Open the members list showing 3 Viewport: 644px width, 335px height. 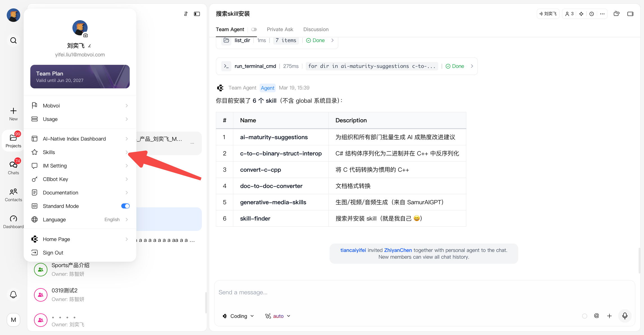click(569, 14)
